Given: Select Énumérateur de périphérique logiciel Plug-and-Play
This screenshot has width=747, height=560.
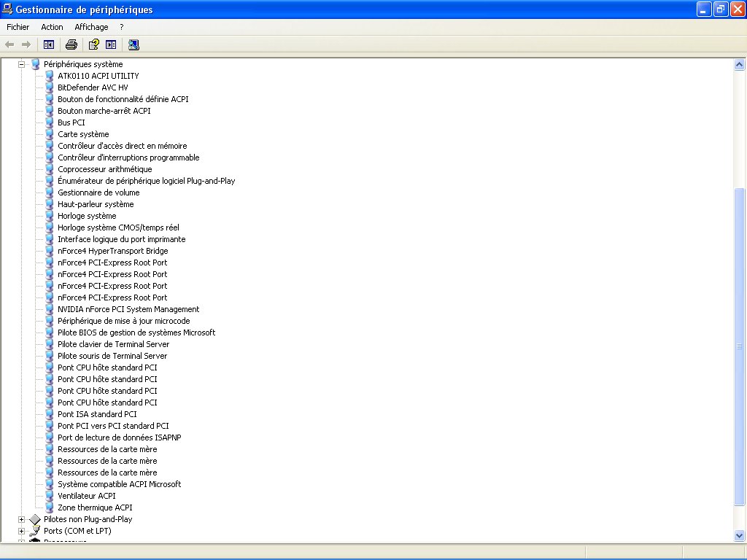Looking at the screenshot, I should tap(146, 181).
